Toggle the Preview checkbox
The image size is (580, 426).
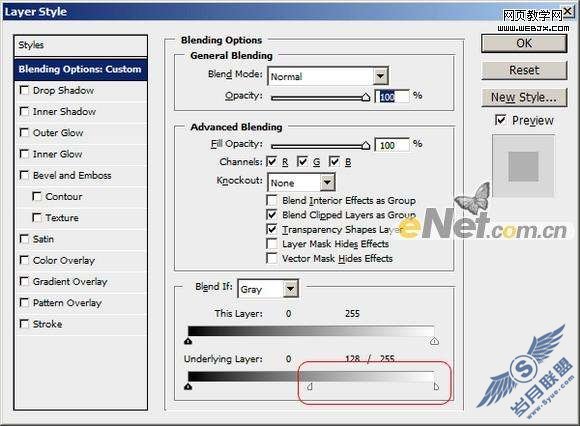[500, 120]
